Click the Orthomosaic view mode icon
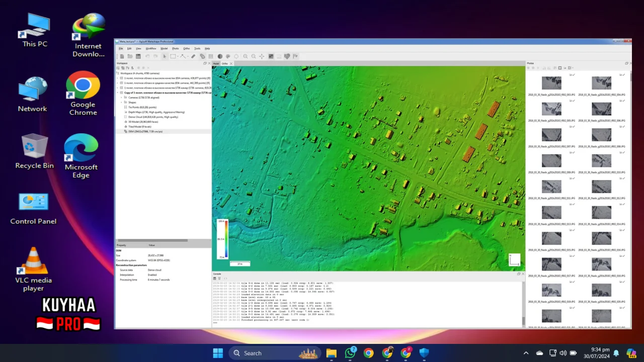The height and width of the screenshot is (362, 644). pos(211,56)
